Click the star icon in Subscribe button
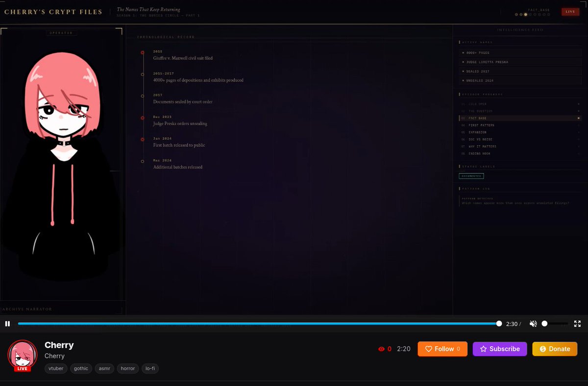Screen dimensions: 588x386 pyautogui.click(x=483, y=349)
